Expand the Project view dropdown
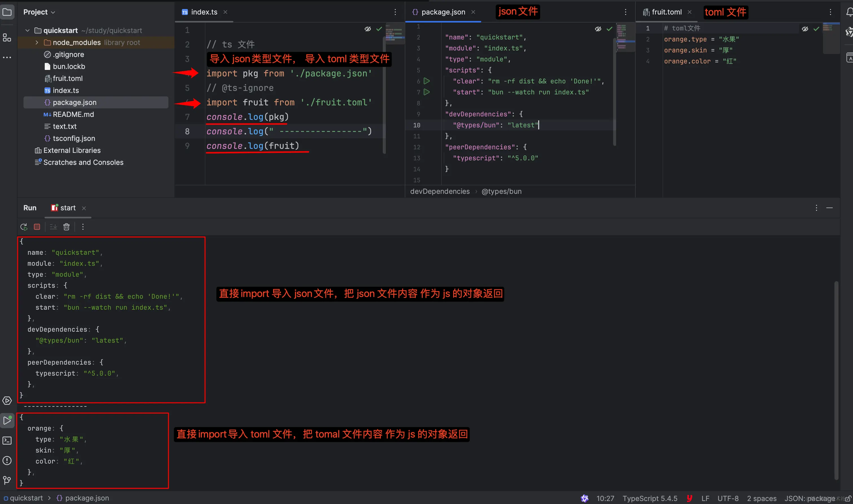 coord(39,12)
